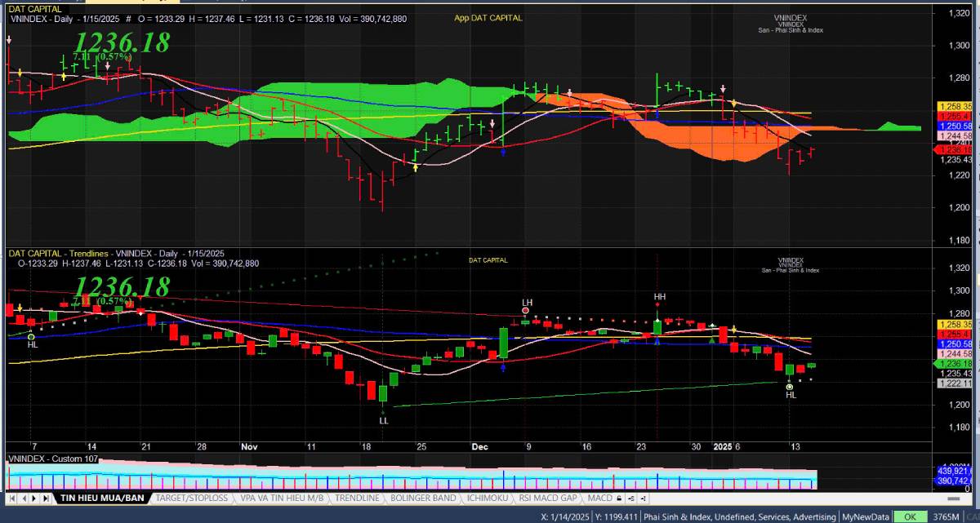This screenshot has width=980, height=523.
Task: Select the TRENDLINE sheet tab
Action: coord(356,497)
